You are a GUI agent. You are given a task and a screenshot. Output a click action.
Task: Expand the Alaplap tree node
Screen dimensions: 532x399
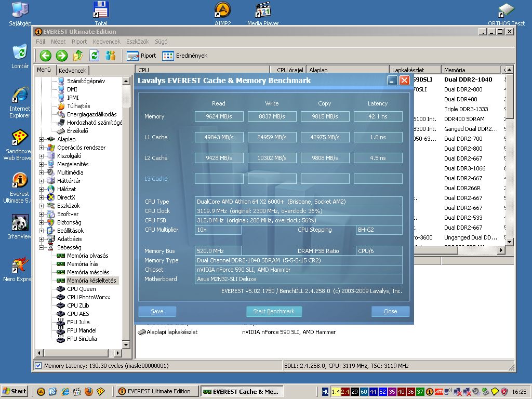pos(42,139)
